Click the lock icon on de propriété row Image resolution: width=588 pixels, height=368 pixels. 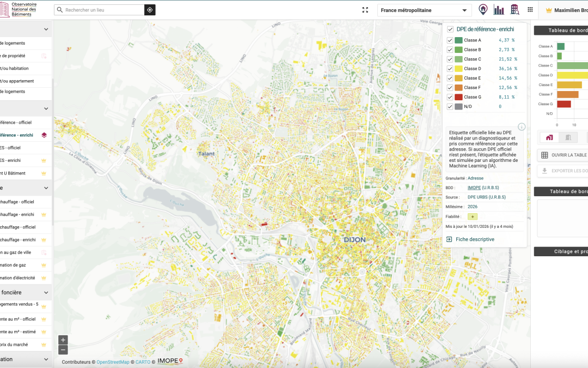coord(44,56)
